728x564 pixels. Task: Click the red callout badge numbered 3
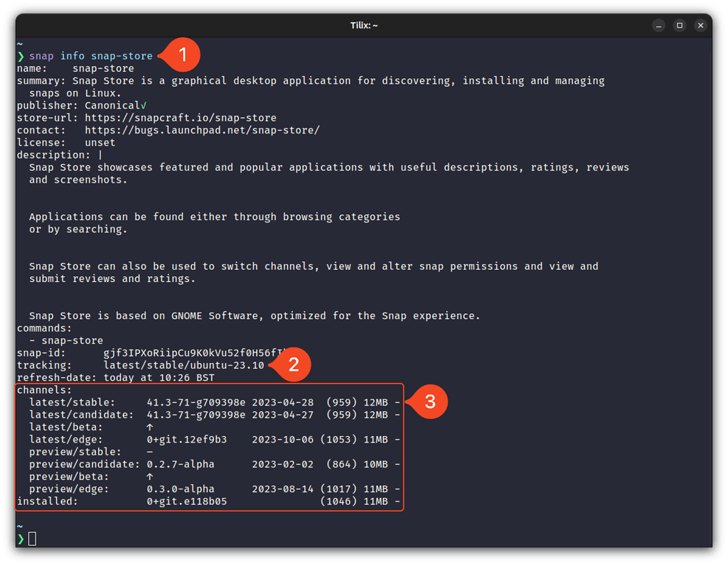point(431,401)
